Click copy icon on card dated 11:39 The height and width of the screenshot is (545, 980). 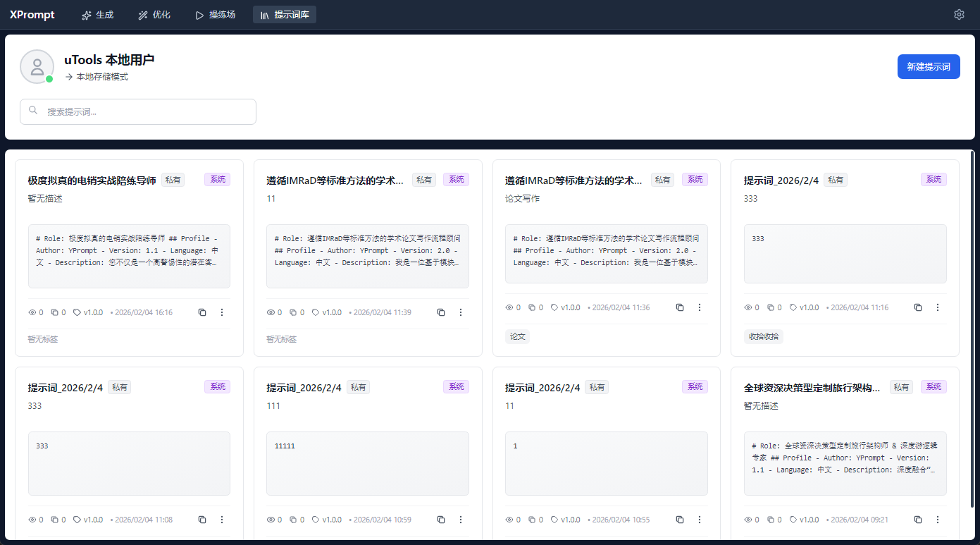[441, 312]
